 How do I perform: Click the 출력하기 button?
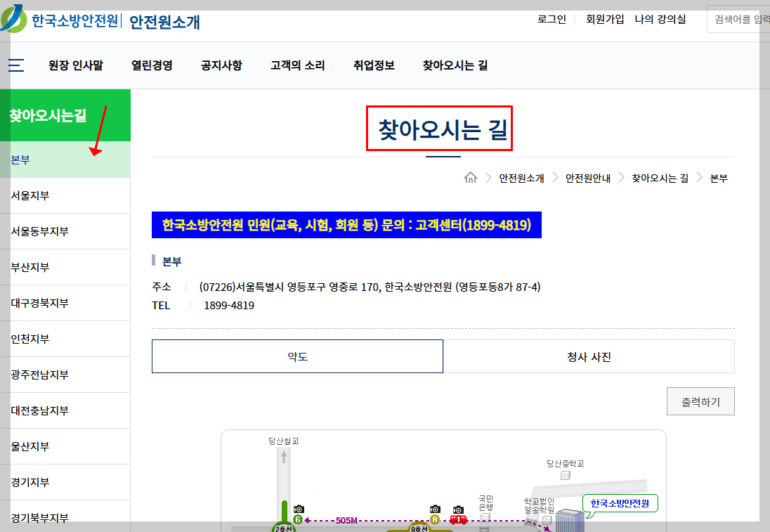(x=700, y=401)
